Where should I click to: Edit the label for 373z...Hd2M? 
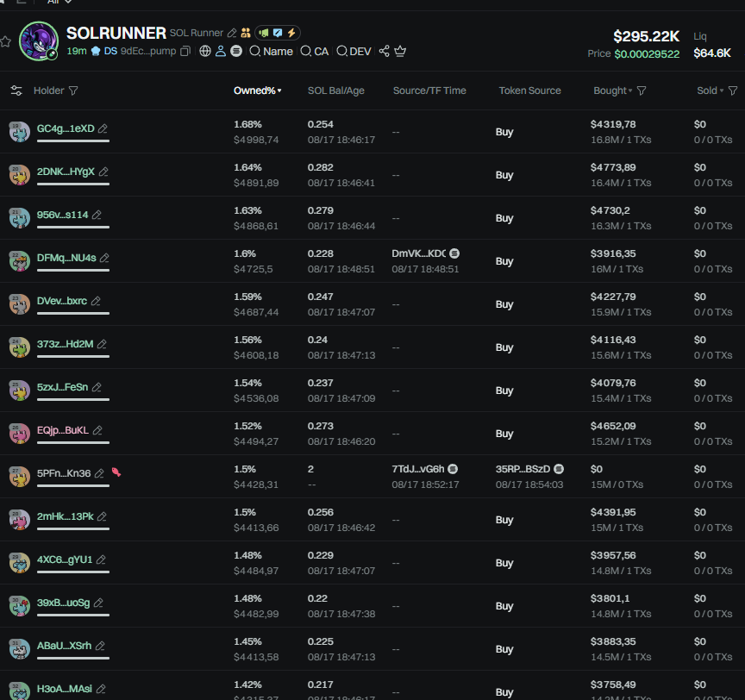pos(102,344)
